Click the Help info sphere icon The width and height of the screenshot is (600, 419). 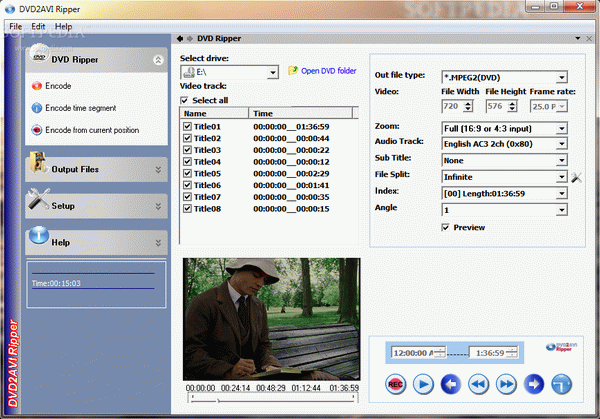tap(39, 235)
